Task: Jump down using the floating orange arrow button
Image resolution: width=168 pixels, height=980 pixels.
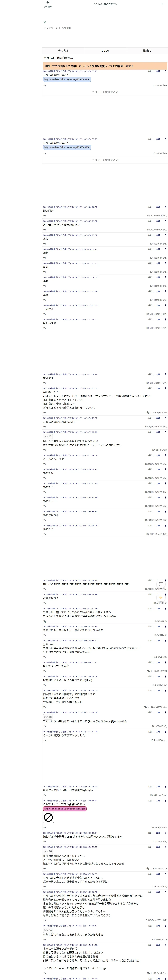Action: (161, 597)
